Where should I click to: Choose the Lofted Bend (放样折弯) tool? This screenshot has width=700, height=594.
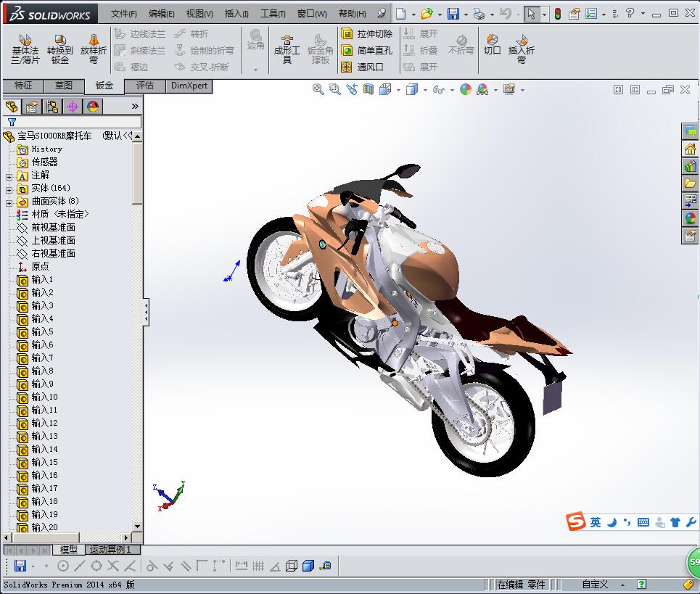click(94, 49)
